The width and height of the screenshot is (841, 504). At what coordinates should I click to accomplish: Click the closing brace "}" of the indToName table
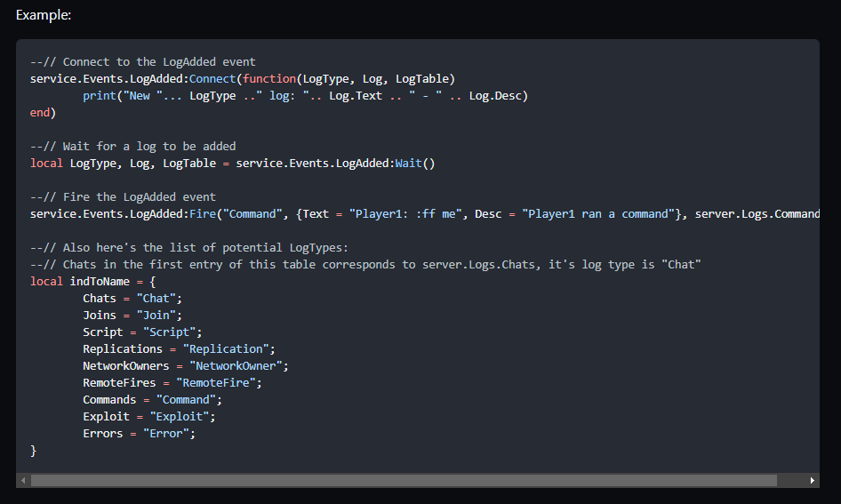(33, 451)
